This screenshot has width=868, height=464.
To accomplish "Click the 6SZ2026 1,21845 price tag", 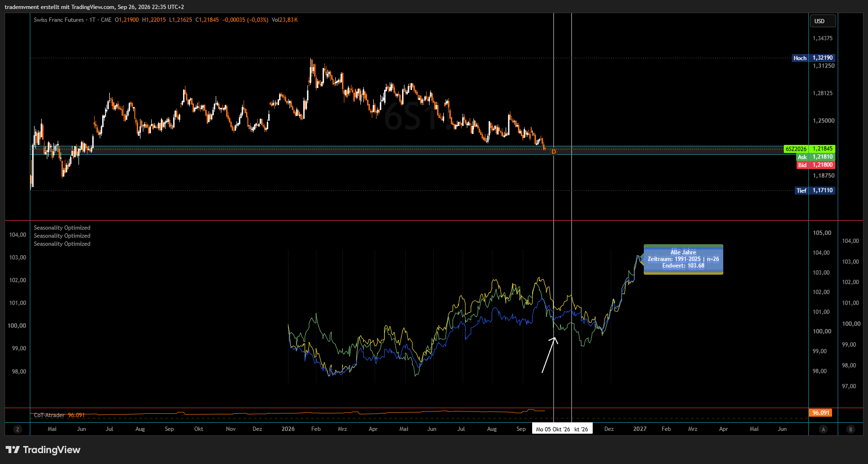I will [x=809, y=149].
